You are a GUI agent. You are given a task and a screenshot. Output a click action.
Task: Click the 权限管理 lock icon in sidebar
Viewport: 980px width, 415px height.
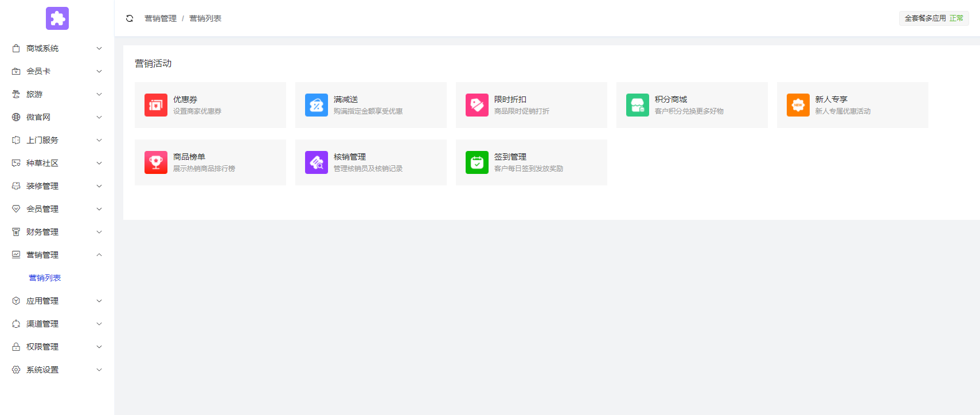[x=16, y=347]
